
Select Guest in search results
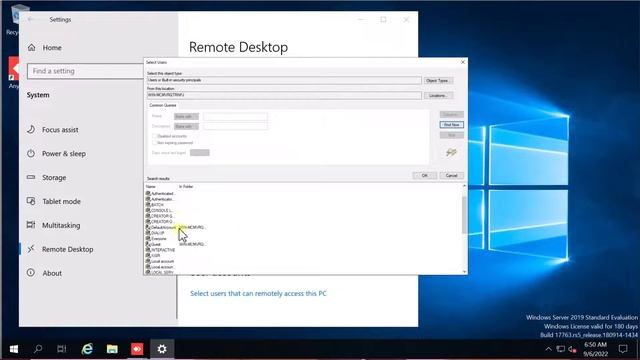[155, 244]
